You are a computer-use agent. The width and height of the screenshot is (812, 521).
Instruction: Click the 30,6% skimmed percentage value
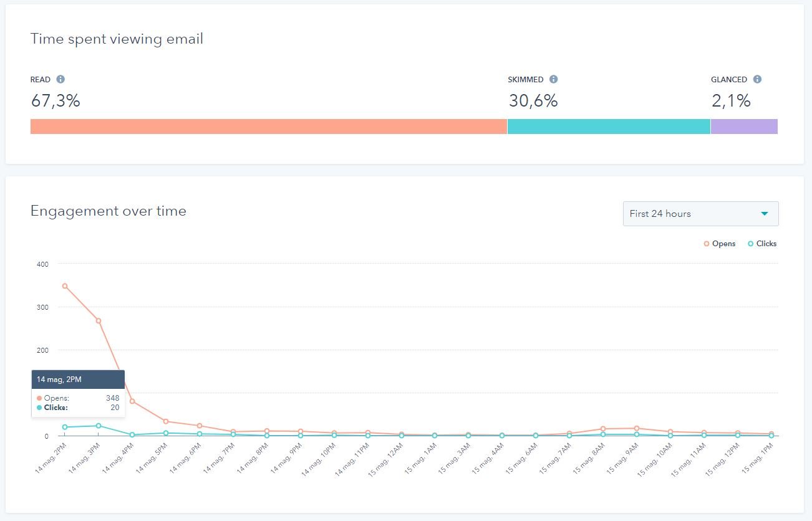click(533, 100)
